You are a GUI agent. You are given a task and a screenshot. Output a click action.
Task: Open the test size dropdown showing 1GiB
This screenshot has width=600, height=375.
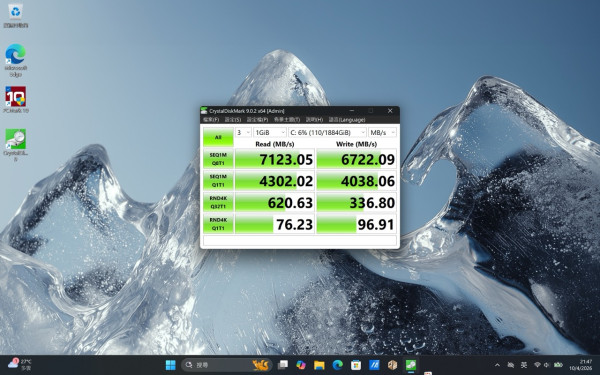(270, 132)
